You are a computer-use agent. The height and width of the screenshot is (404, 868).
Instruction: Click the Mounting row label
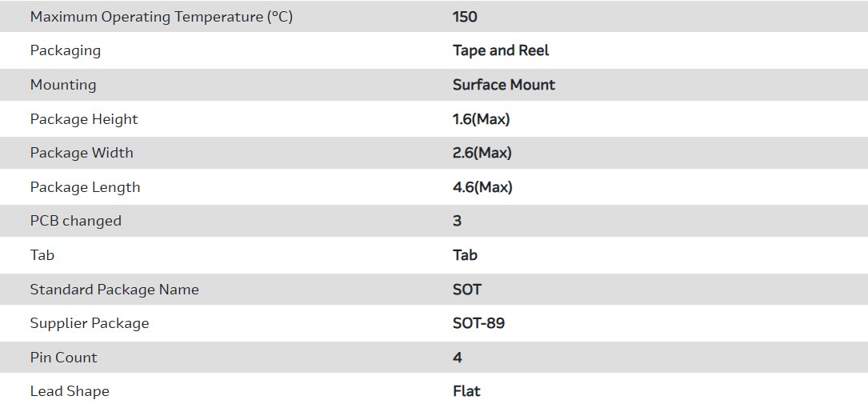[x=63, y=85]
